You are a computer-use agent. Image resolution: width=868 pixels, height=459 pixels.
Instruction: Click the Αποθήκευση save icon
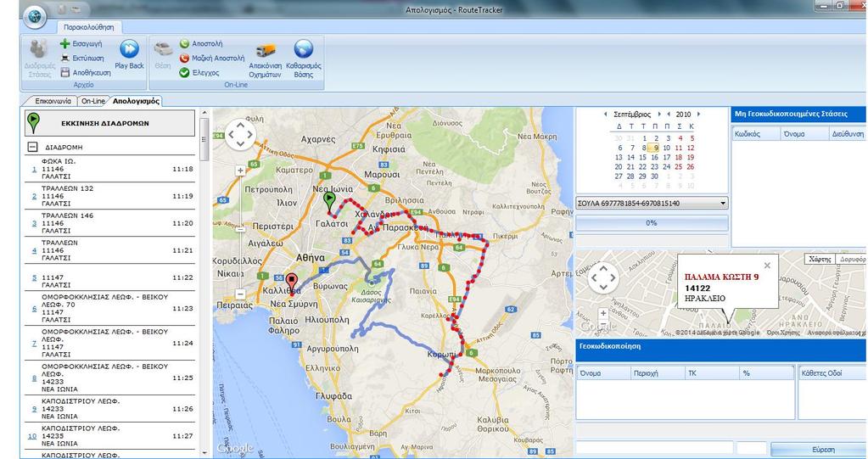(x=64, y=72)
